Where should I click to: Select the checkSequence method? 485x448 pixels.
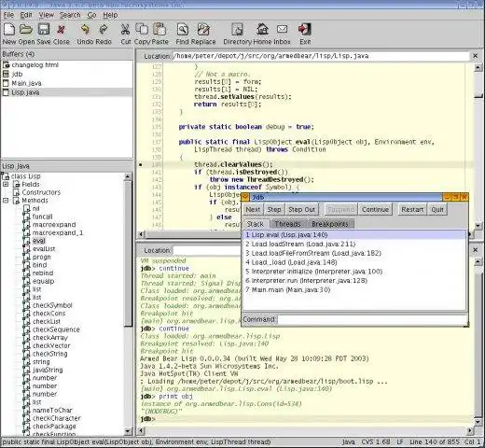pyautogui.click(x=56, y=329)
